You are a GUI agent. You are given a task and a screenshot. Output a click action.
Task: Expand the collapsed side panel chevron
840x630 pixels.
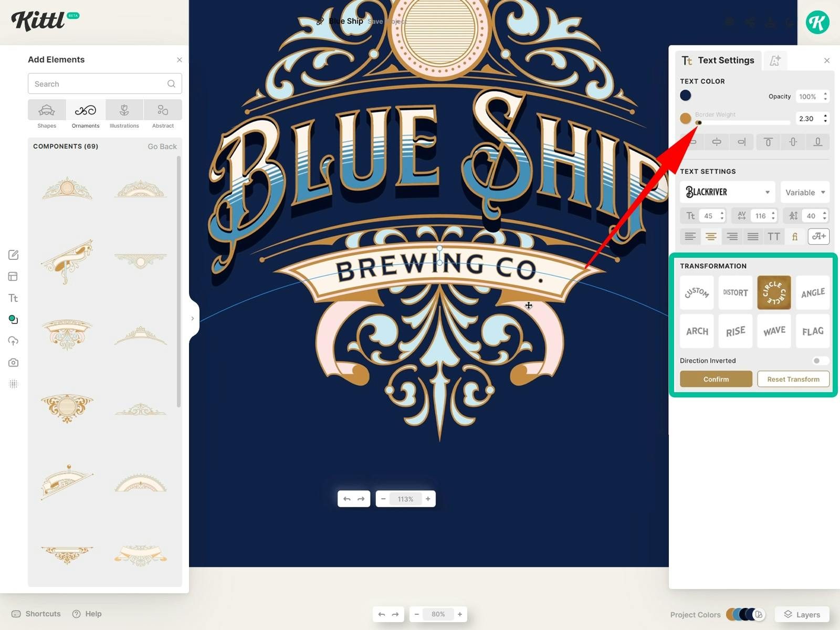tap(193, 319)
